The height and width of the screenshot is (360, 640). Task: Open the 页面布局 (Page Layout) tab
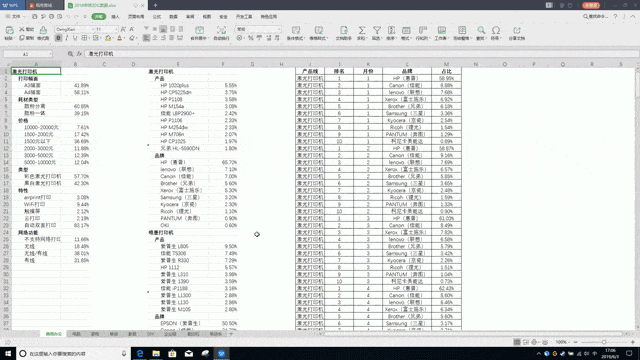coord(136,17)
